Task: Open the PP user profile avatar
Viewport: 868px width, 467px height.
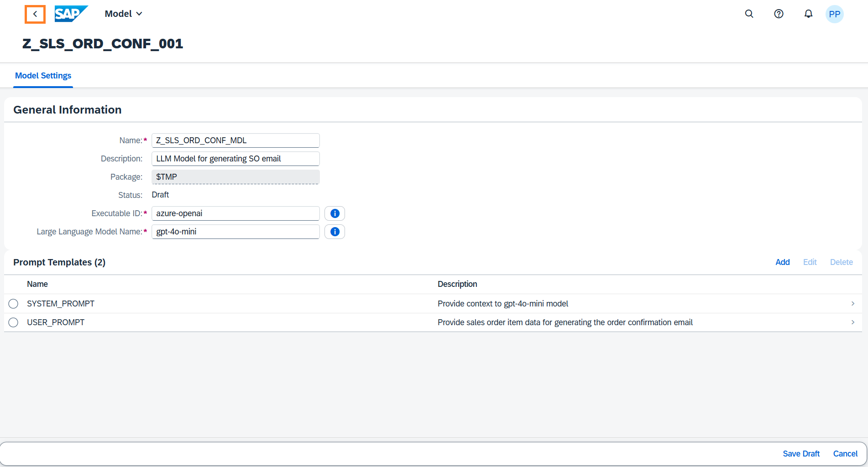Action: coord(834,14)
